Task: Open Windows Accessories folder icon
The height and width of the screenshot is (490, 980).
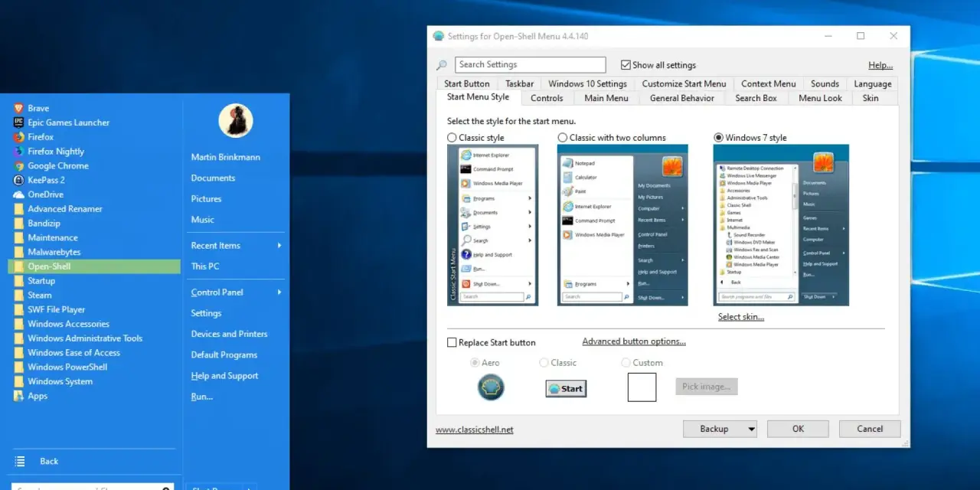Action: [19, 324]
